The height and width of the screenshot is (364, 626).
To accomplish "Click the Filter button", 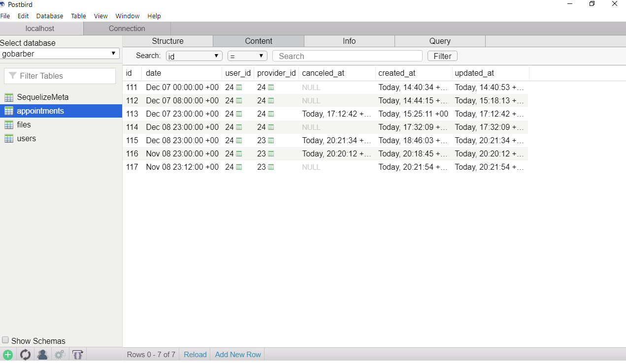I will click(442, 56).
